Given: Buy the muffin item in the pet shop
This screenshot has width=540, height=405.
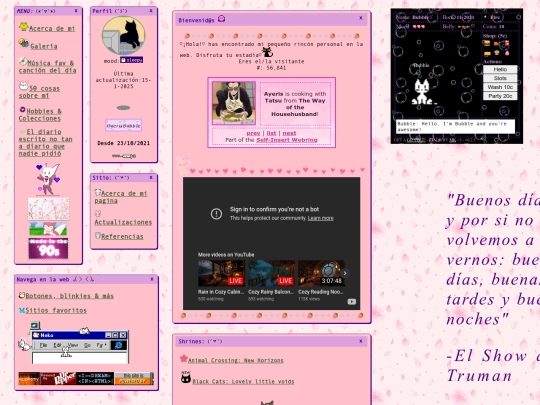Looking at the screenshot, I should click(x=497, y=53).
